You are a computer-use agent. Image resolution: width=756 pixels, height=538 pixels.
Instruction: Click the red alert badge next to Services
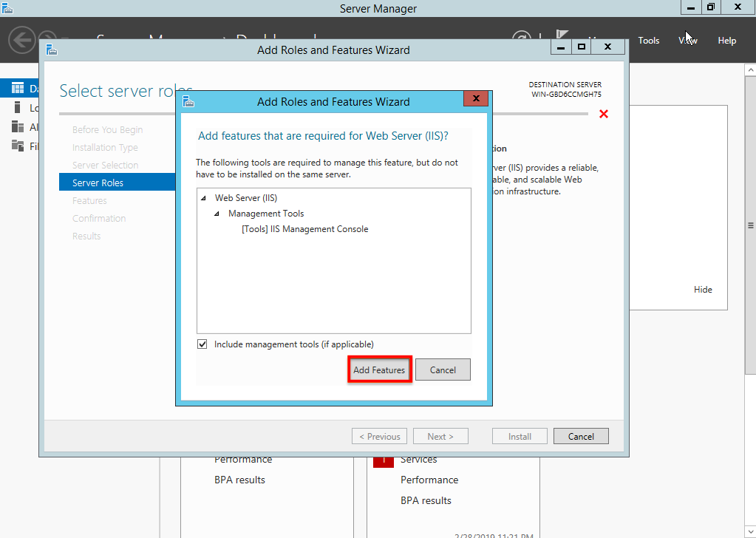tap(384, 462)
